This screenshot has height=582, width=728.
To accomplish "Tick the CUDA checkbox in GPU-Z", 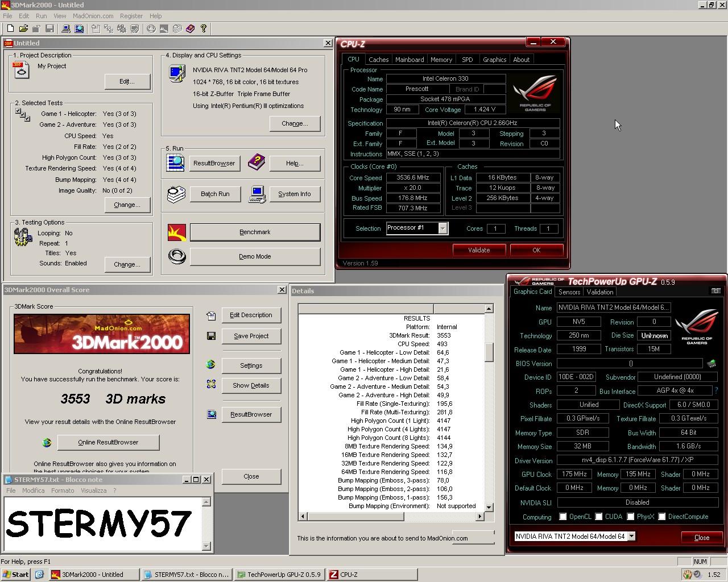I will tap(598, 517).
